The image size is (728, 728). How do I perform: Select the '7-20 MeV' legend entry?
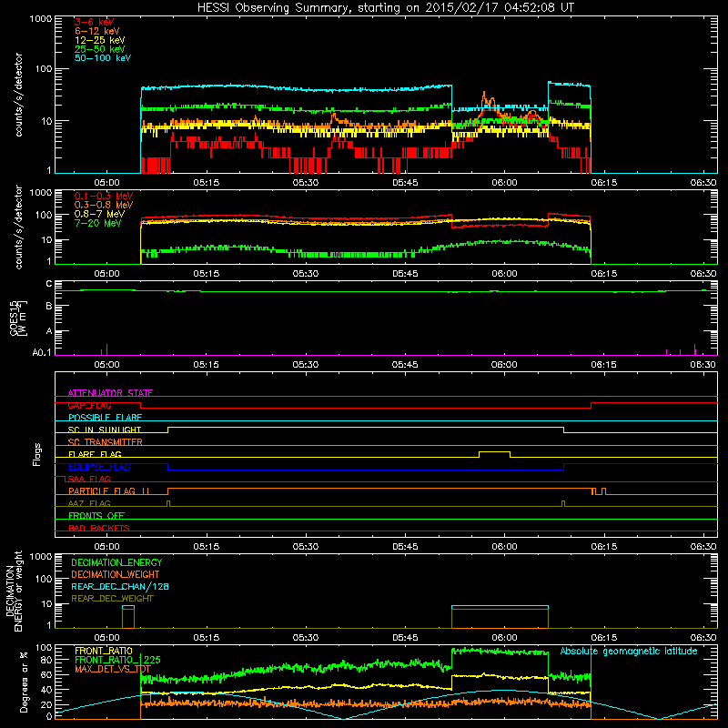coord(97,223)
